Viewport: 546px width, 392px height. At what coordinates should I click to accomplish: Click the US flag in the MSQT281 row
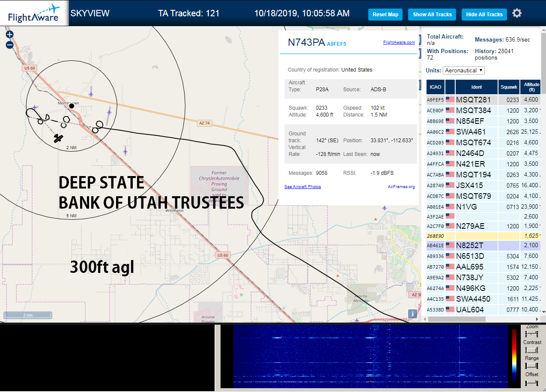pyautogui.click(x=450, y=99)
